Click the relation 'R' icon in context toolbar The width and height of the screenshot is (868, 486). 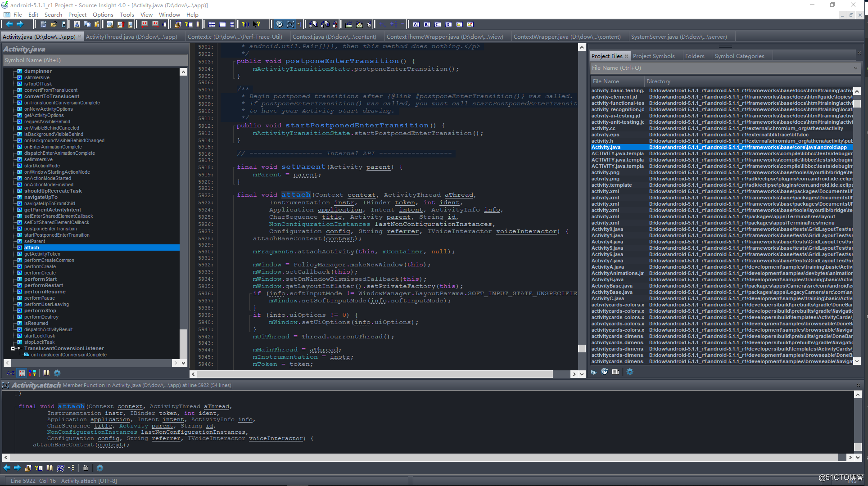(x=60, y=468)
